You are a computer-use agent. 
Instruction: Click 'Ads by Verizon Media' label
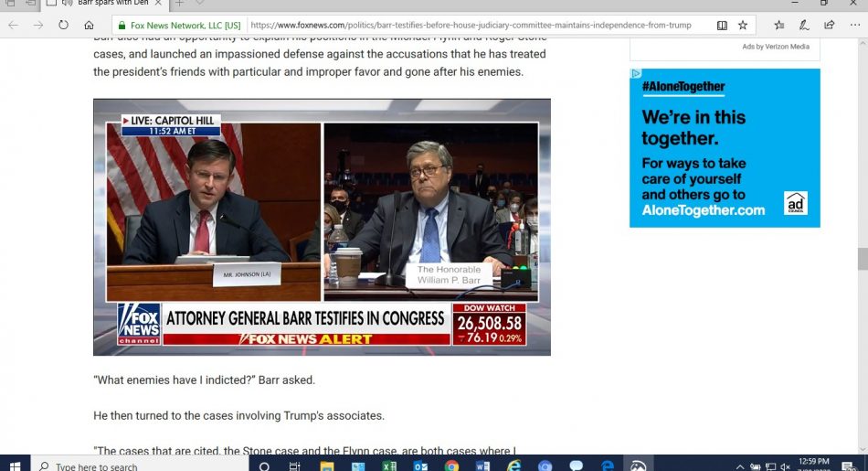point(776,47)
